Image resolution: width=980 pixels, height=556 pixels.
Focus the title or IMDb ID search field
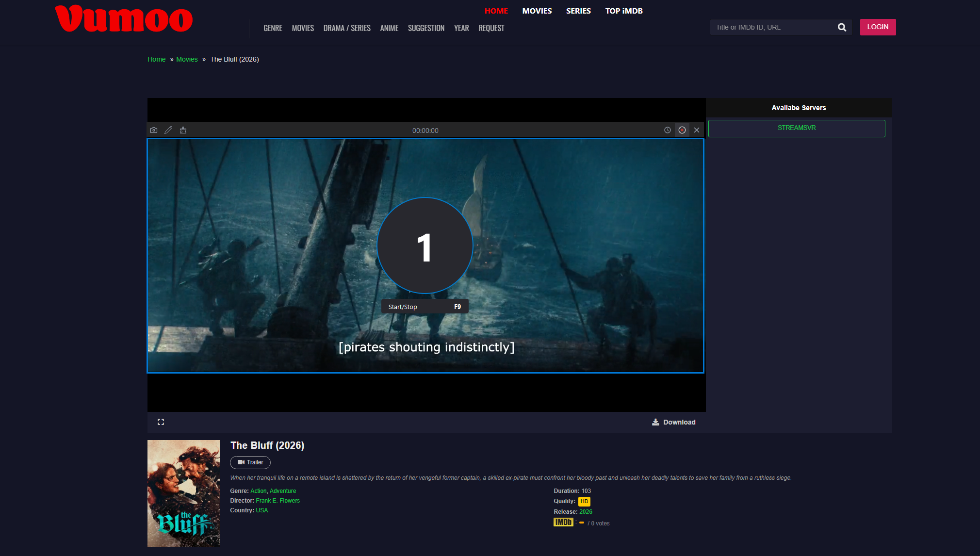(x=771, y=27)
